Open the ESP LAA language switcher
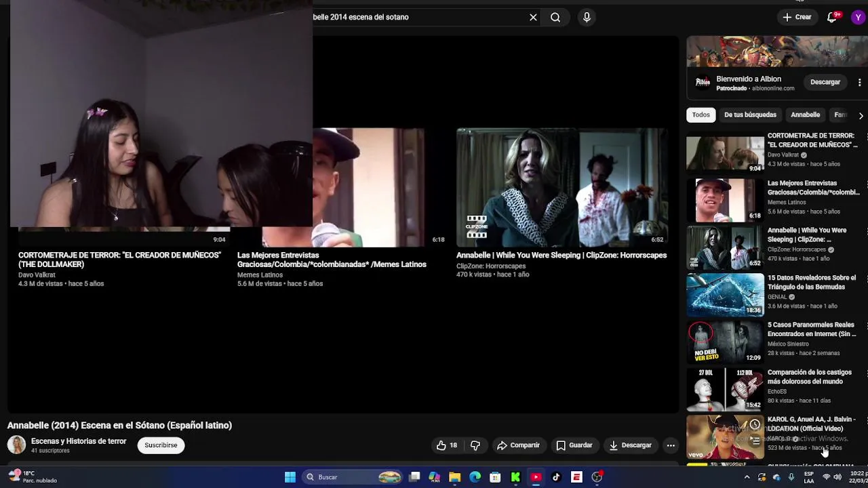This screenshot has width=868, height=488. [809, 477]
